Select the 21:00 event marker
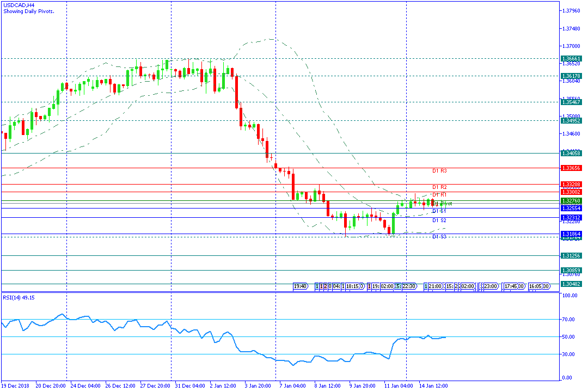The width and height of the screenshot is (588, 392). click(x=435, y=286)
